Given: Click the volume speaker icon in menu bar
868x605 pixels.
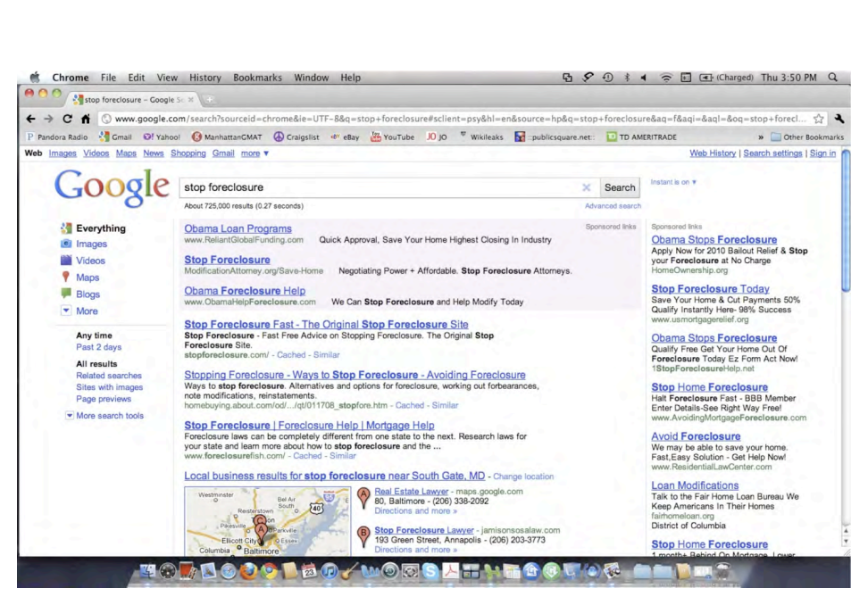Looking at the screenshot, I should [644, 78].
